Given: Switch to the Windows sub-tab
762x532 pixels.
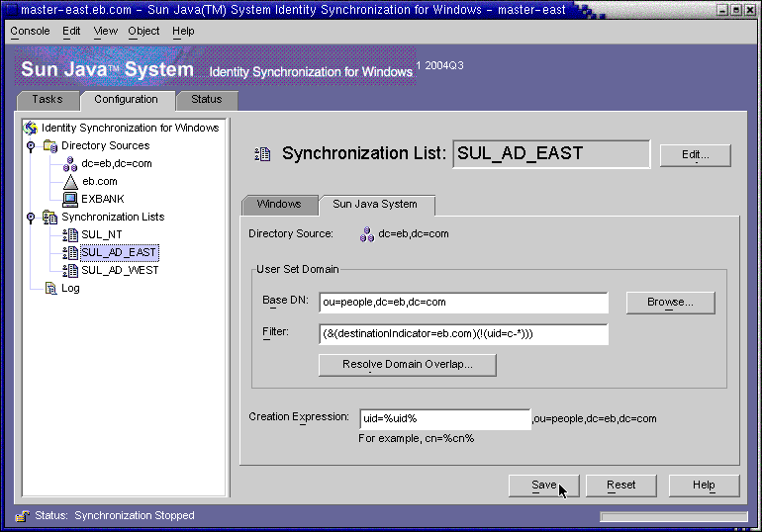Looking at the screenshot, I should (x=279, y=205).
